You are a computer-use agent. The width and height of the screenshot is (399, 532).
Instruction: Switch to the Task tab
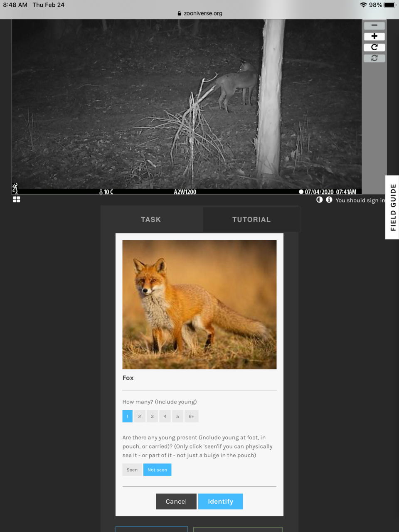click(151, 219)
